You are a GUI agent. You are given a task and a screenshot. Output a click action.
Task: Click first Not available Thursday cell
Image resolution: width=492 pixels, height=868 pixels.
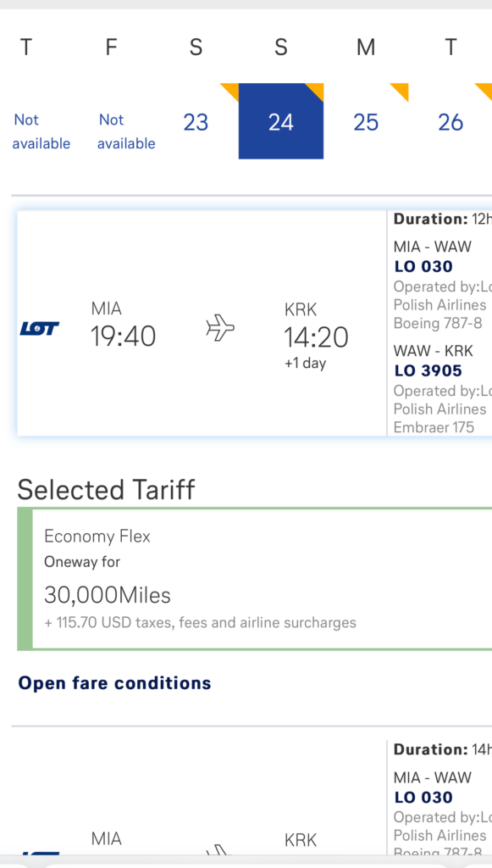[x=41, y=131]
